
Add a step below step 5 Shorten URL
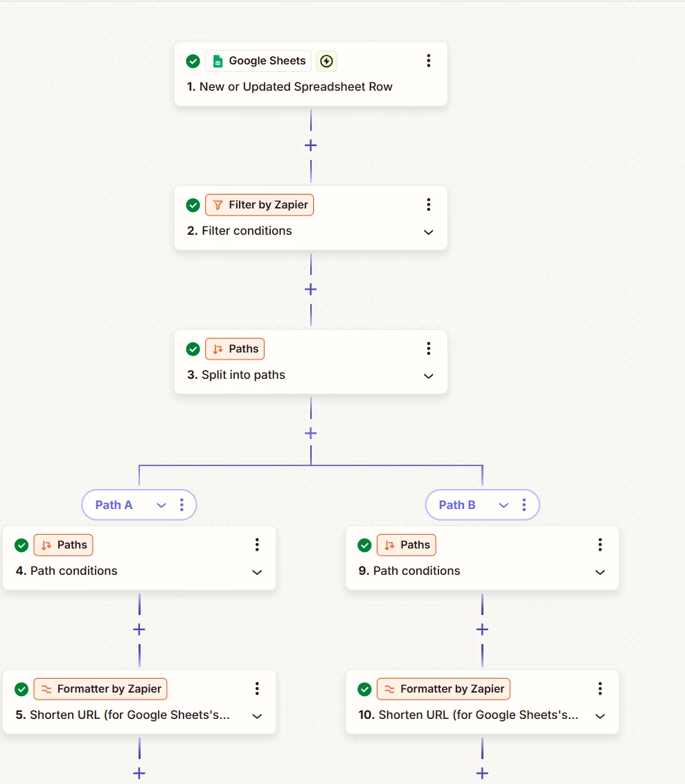pyautogui.click(x=139, y=774)
